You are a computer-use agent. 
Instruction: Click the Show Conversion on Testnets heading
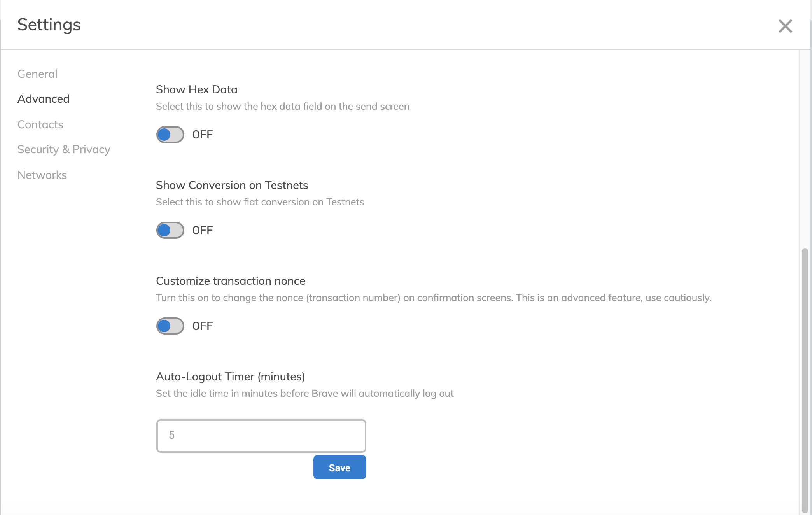click(x=232, y=185)
